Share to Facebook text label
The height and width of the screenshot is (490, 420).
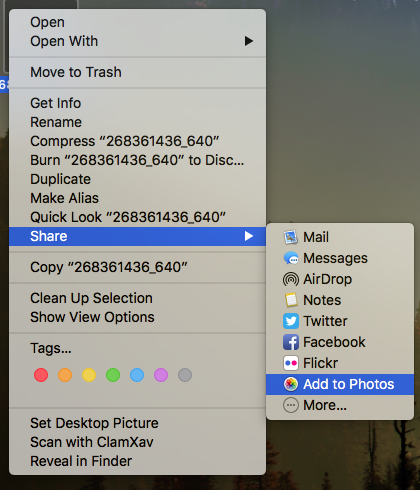(x=334, y=342)
